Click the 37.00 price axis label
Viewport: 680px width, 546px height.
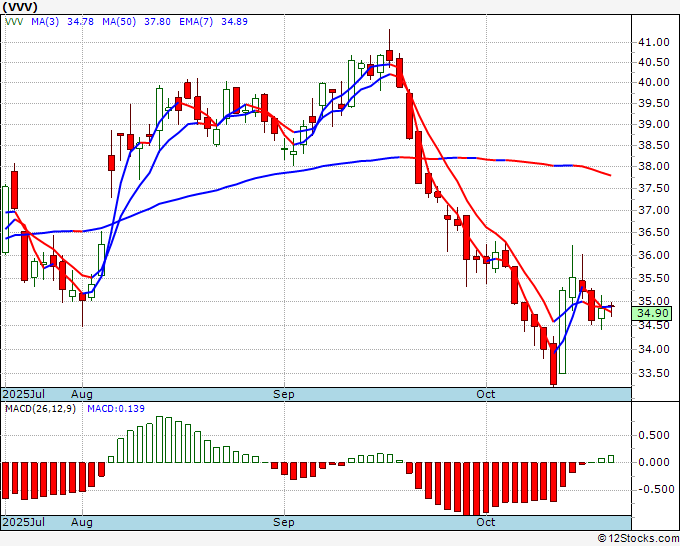point(654,210)
